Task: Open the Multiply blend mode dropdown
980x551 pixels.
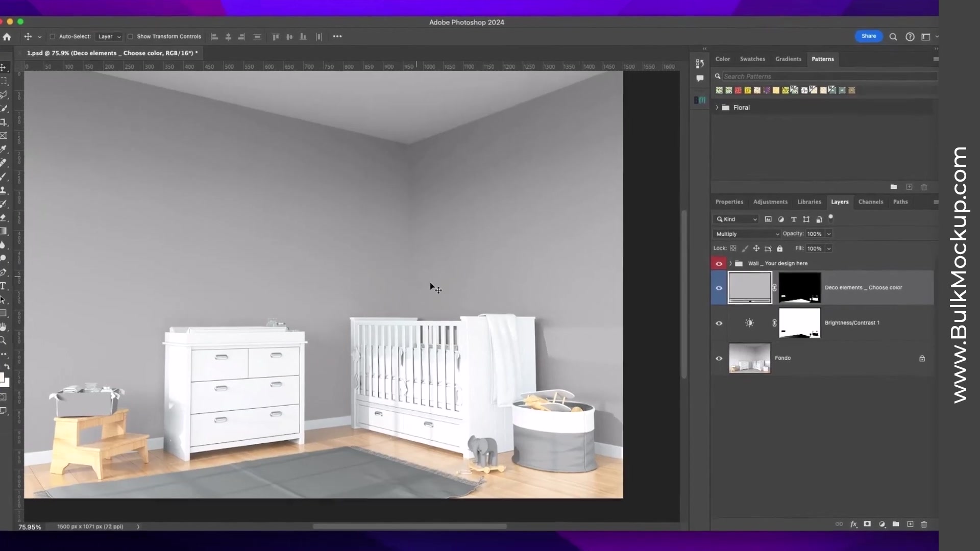Action: (x=746, y=233)
